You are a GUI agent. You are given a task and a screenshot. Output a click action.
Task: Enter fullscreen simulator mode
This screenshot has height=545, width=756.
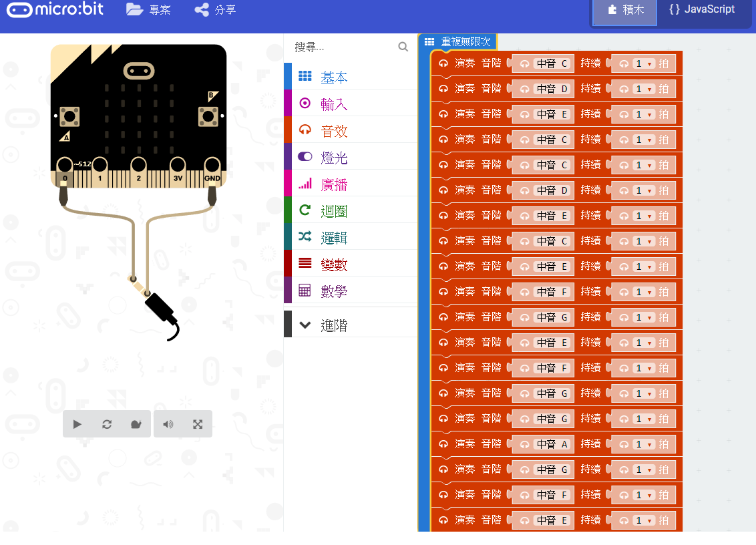pyautogui.click(x=198, y=424)
